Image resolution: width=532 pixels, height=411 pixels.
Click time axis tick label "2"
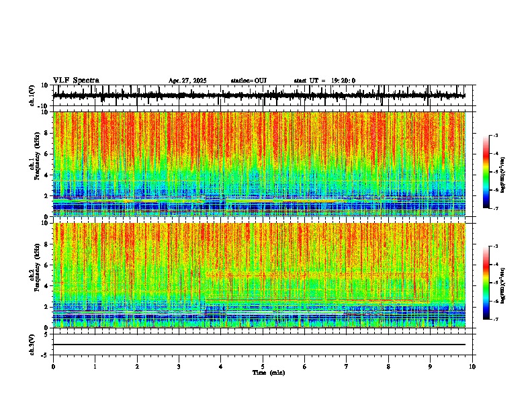[137, 367]
